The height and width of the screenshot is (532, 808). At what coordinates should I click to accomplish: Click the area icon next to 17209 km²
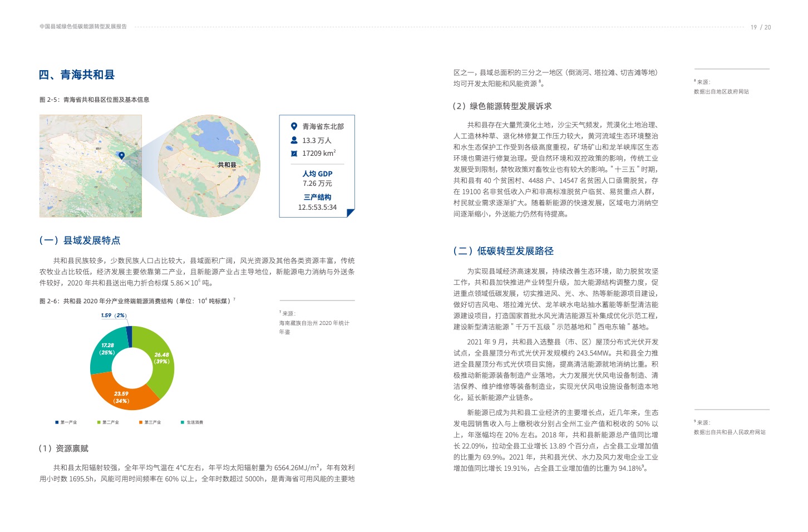pyautogui.click(x=294, y=154)
